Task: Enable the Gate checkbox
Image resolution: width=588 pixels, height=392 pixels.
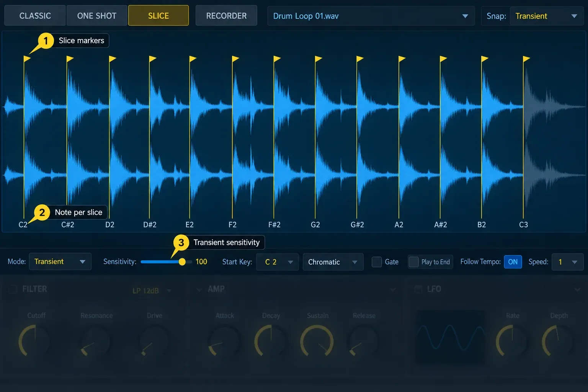Action: [x=377, y=262]
